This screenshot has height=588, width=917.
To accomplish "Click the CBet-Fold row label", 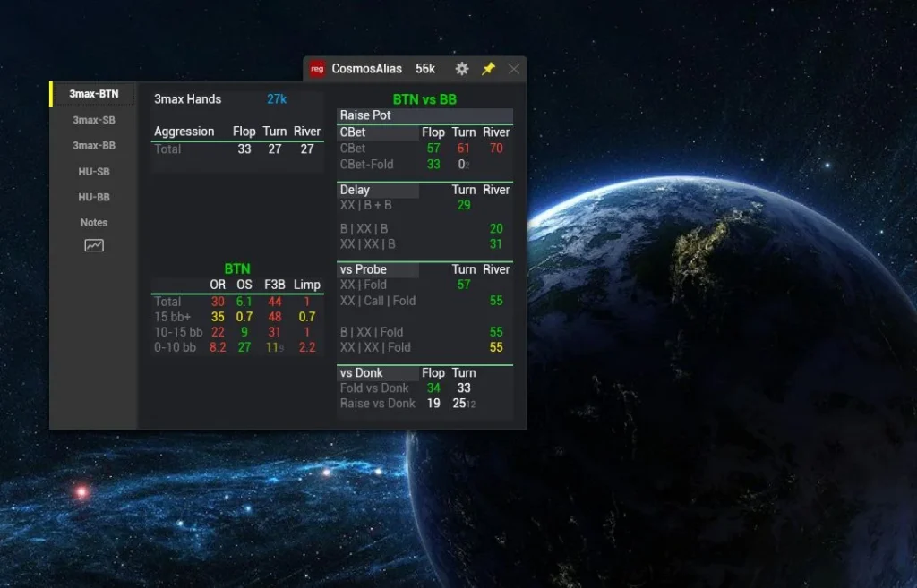I will pyautogui.click(x=366, y=165).
